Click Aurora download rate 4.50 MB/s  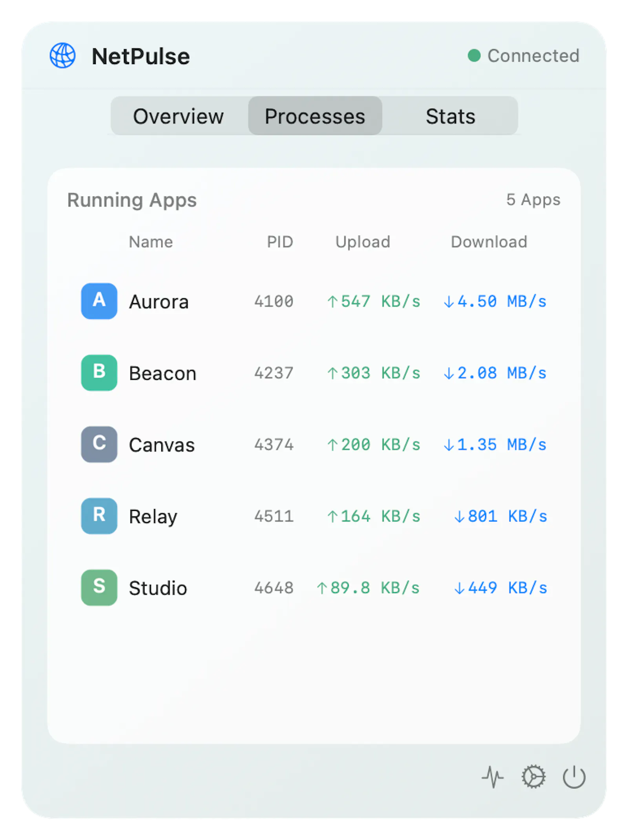pos(495,302)
